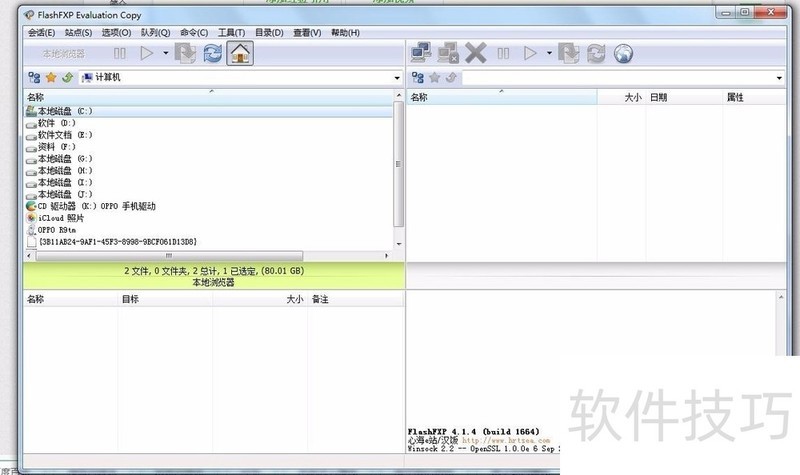
Task: Click the left pane pause button
Action: [120, 53]
